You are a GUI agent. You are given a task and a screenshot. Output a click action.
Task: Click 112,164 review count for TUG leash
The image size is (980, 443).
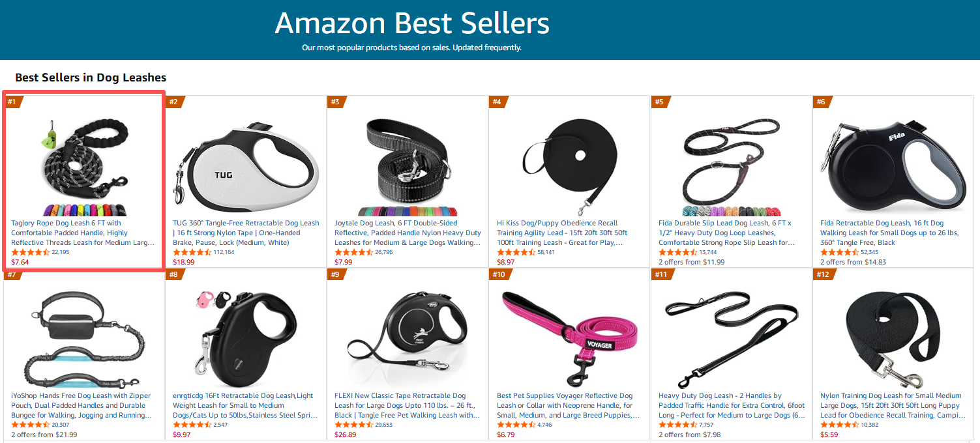(224, 252)
